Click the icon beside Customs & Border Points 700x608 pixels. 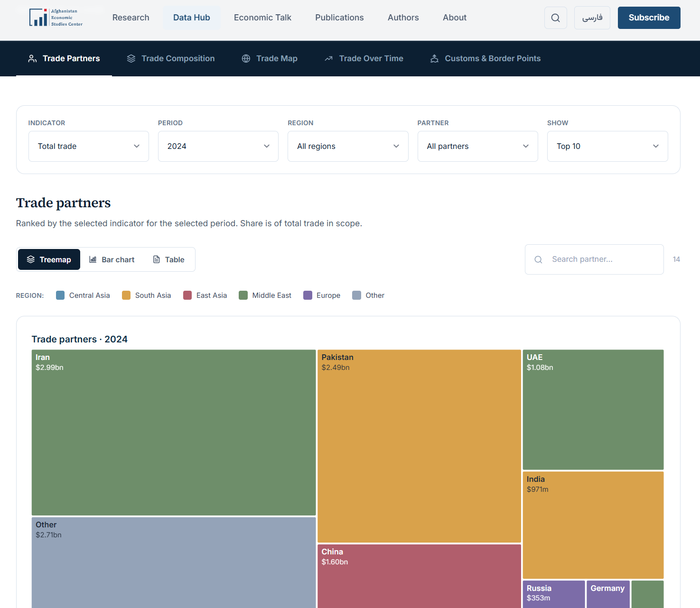pos(434,59)
